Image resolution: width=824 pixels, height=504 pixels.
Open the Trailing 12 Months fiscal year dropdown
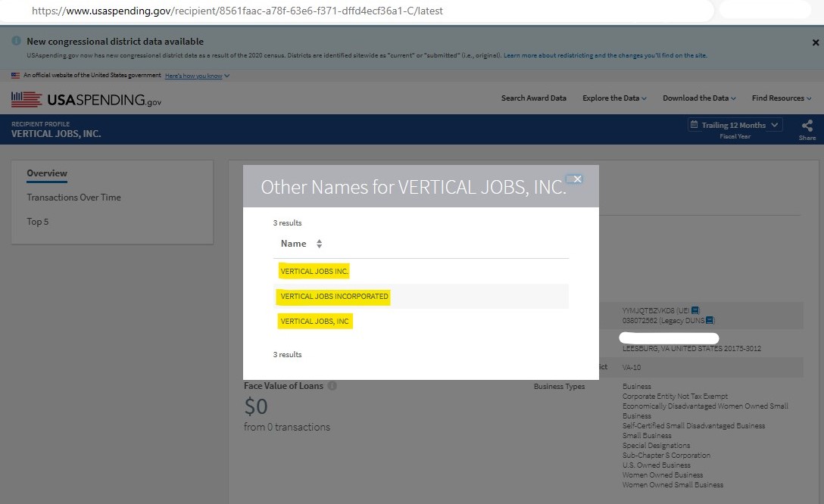coord(735,125)
